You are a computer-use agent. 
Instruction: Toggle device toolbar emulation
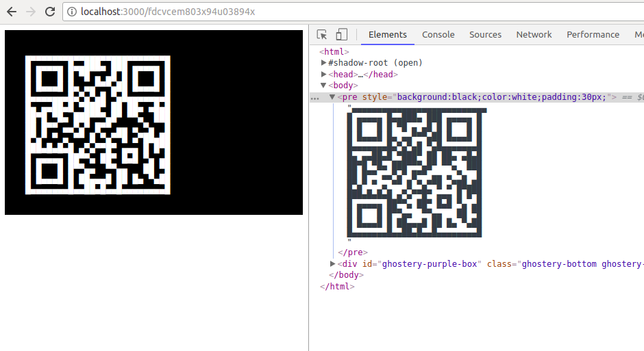click(x=341, y=34)
